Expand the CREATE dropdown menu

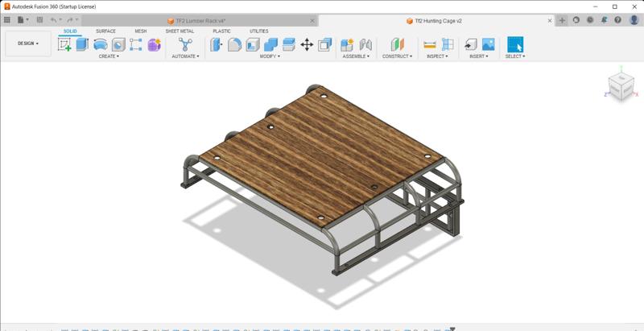[x=109, y=56]
